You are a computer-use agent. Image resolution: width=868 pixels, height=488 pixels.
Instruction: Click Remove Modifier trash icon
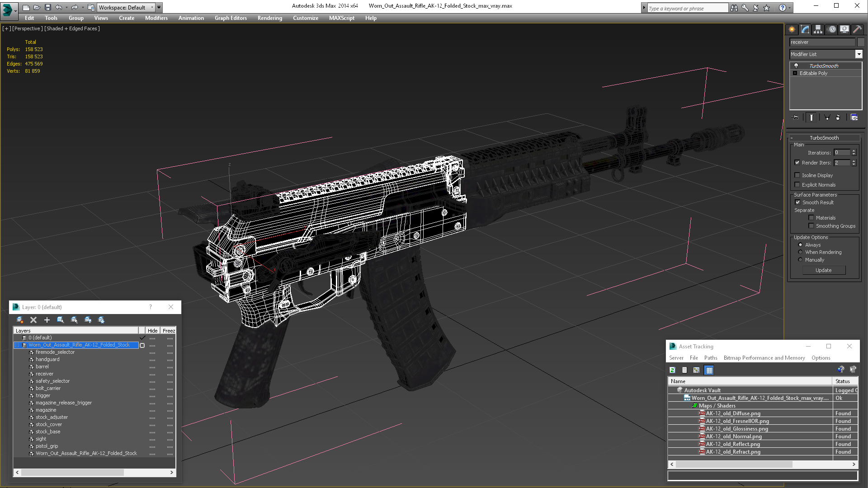click(838, 117)
